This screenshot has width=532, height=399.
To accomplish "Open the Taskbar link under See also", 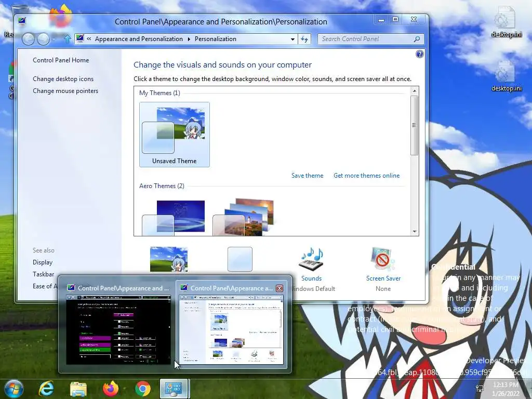I will (x=43, y=274).
